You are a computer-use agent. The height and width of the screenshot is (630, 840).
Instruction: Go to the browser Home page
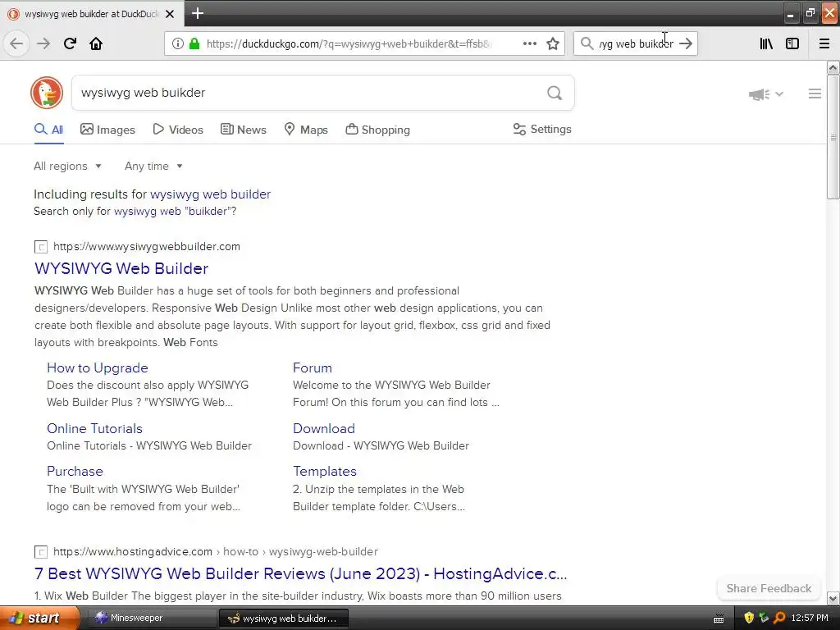(x=96, y=43)
